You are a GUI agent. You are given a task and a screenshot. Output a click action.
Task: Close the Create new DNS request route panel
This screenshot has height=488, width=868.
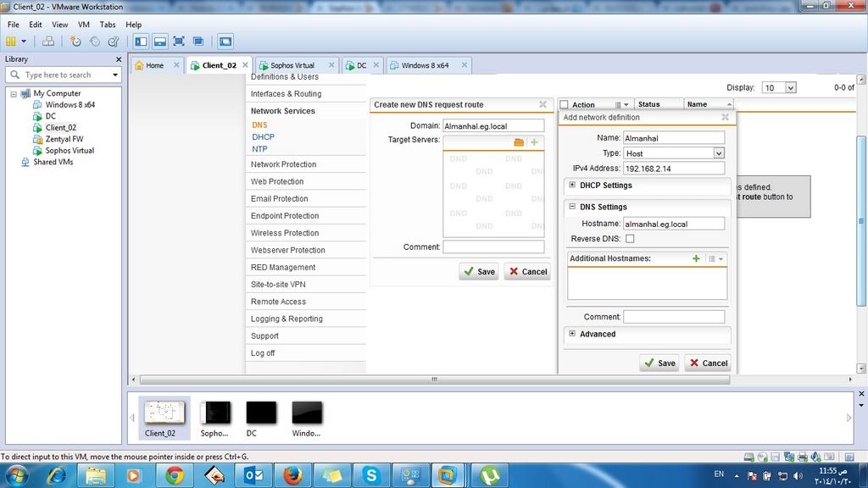[543, 104]
